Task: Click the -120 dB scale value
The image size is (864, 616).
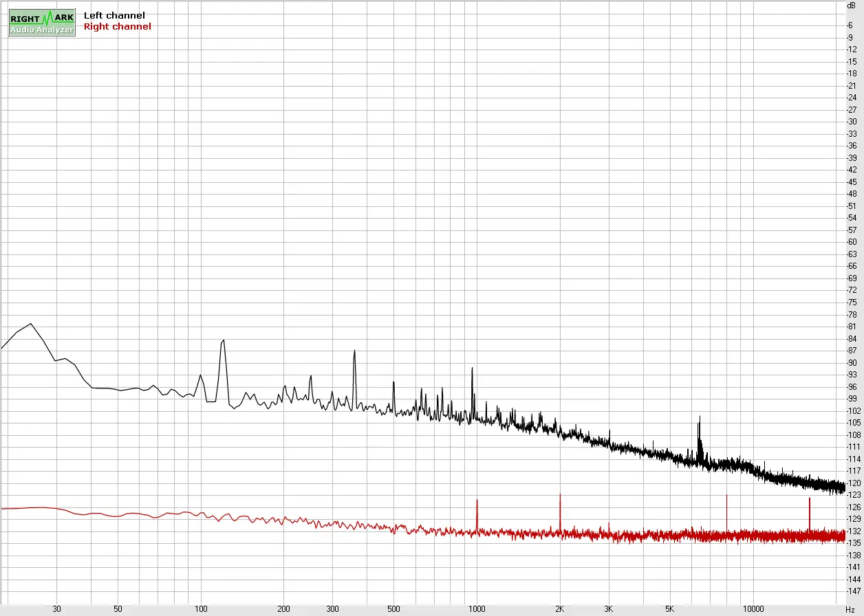Action: [x=854, y=483]
